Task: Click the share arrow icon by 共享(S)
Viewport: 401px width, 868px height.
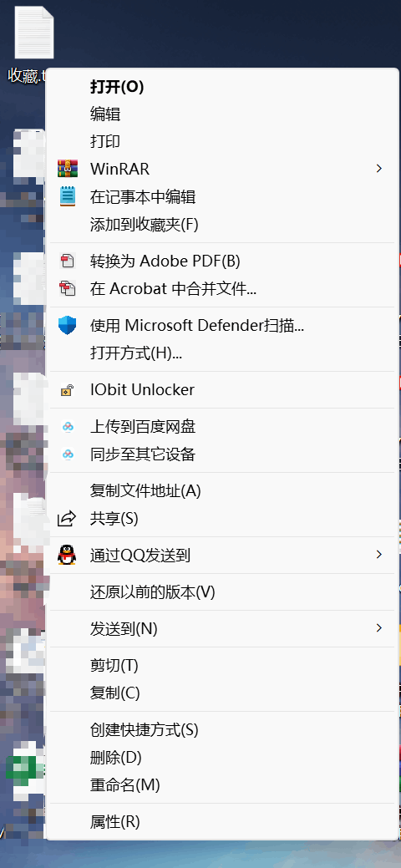Action: pyautogui.click(x=67, y=519)
